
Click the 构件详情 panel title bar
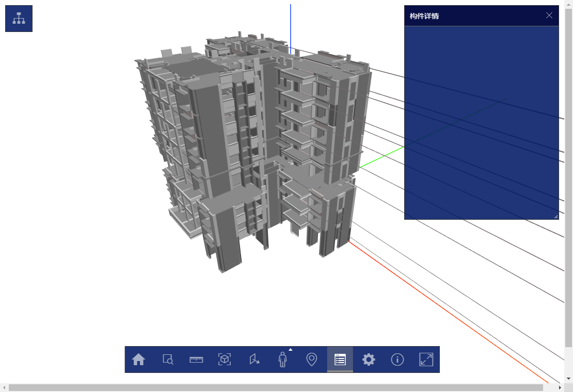tap(465, 16)
